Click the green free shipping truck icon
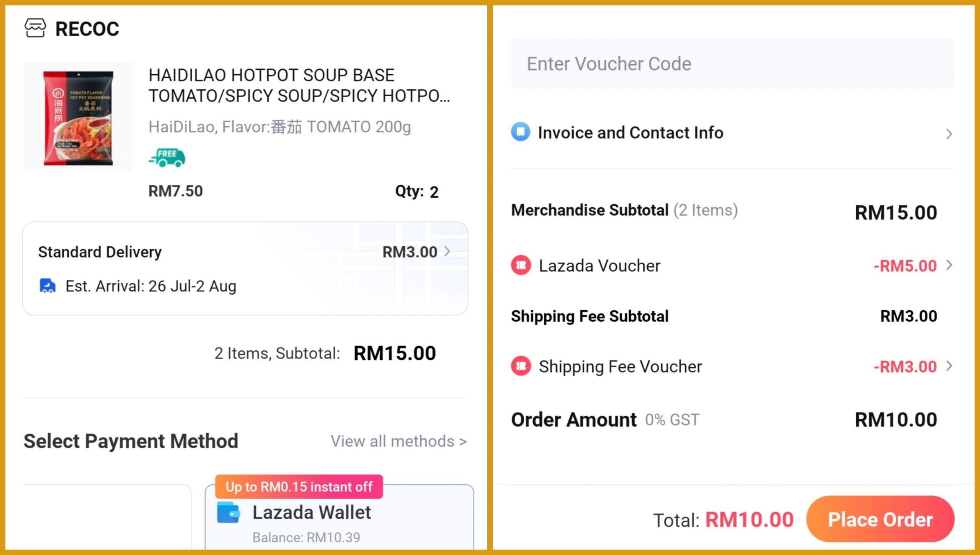 pos(167,158)
